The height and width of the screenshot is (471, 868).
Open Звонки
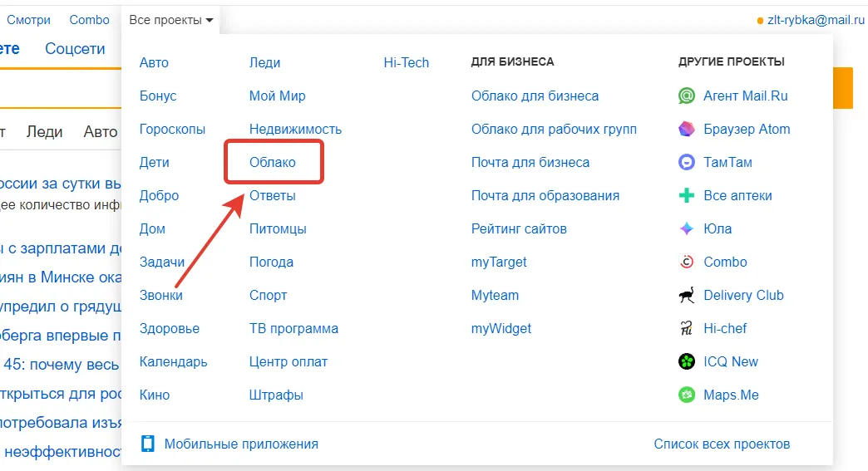(x=160, y=295)
